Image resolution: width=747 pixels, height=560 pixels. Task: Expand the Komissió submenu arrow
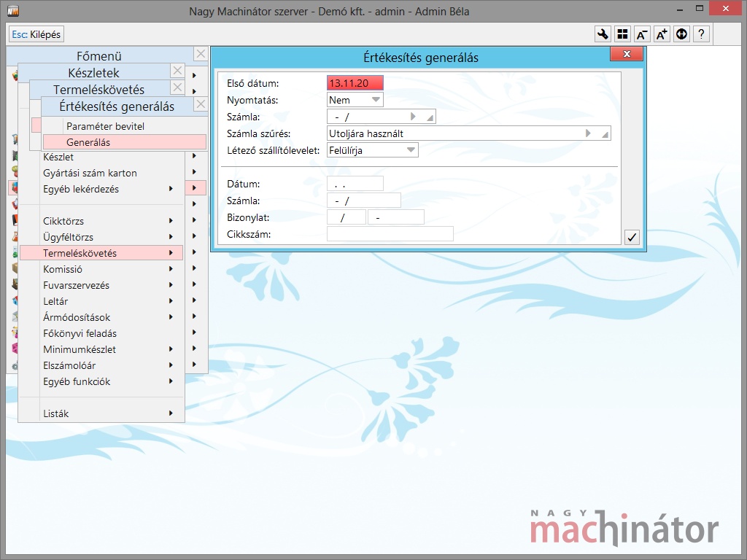point(171,269)
